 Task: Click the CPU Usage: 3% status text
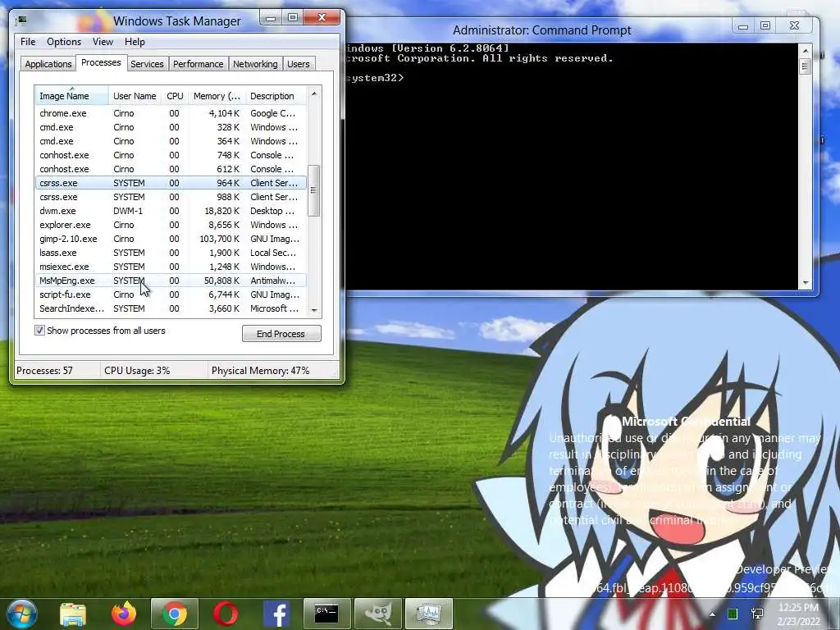point(137,371)
